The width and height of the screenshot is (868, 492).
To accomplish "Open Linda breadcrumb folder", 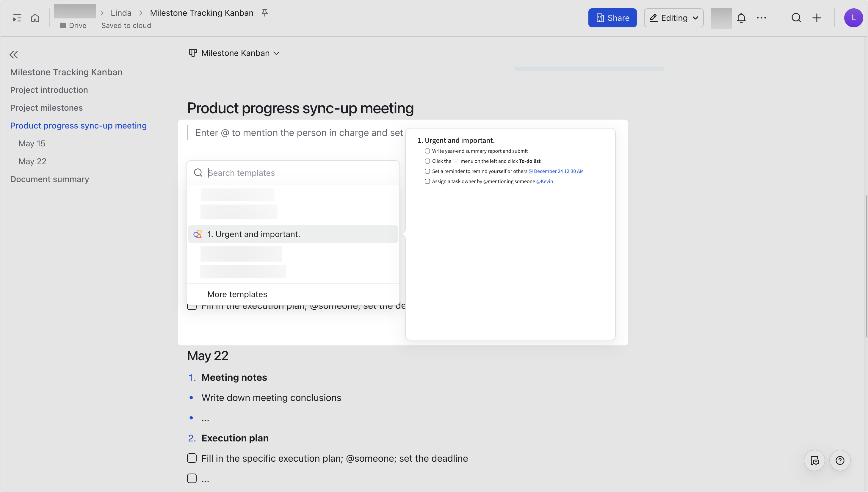I will pos(121,13).
